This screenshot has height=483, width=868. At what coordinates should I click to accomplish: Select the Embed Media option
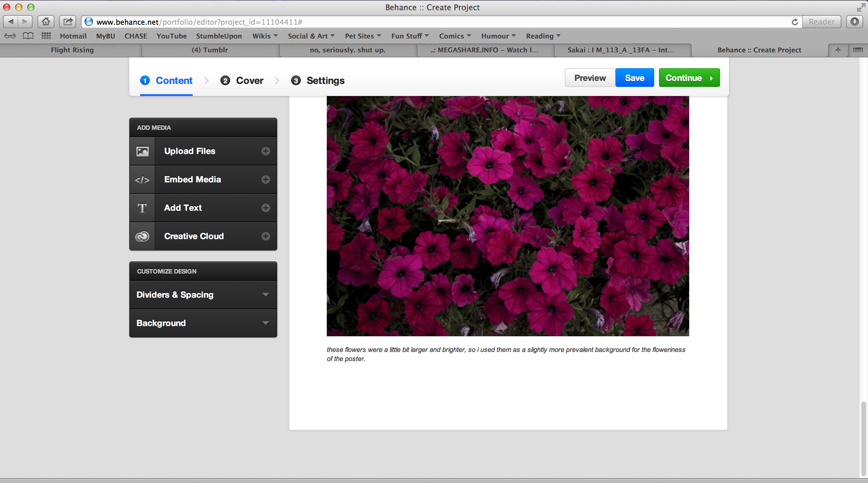click(x=203, y=179)
